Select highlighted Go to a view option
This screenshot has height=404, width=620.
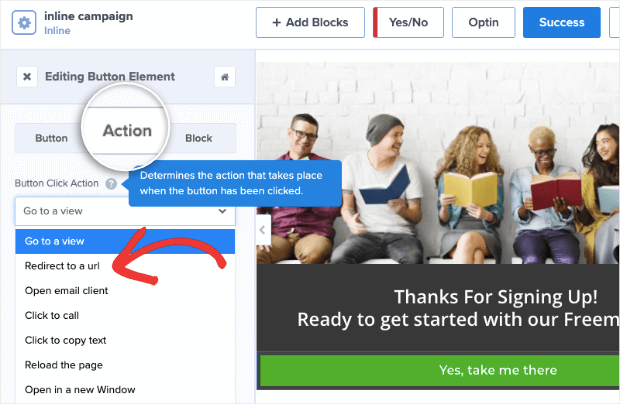click(x=125, y=242)
